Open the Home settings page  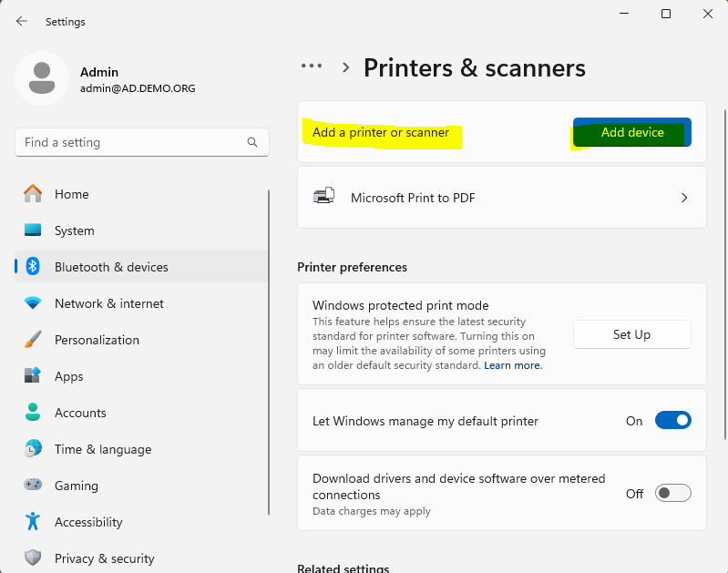[141, 194]
